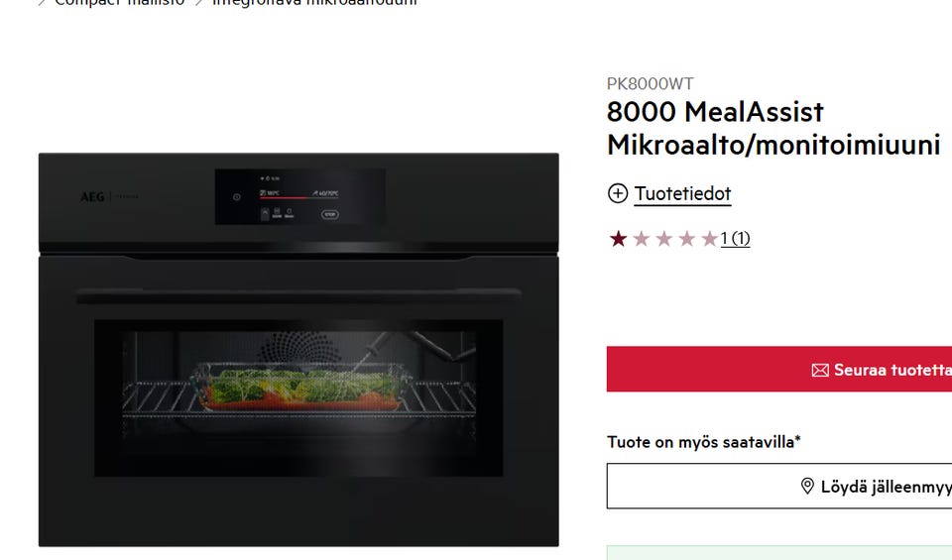Click the chevron before the Compact-mallisto breadcrumb
This screenshot has width=952, height=560.
[42, 2]
